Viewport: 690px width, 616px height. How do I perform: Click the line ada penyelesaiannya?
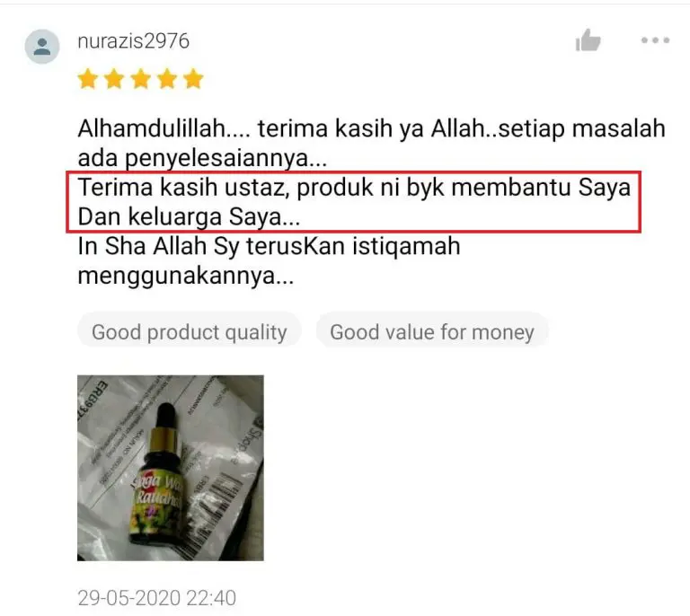202,158
